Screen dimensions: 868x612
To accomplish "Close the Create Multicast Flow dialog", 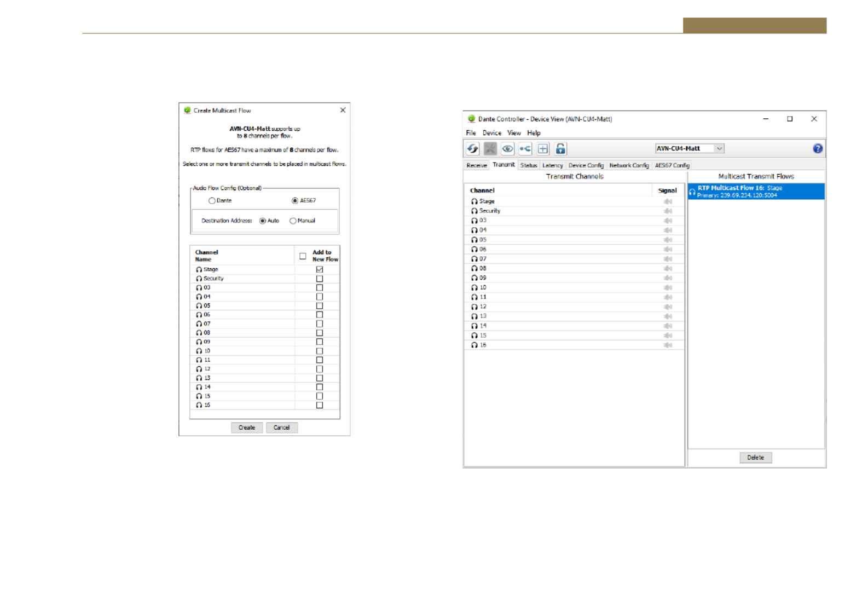I will tap(343, 110).
